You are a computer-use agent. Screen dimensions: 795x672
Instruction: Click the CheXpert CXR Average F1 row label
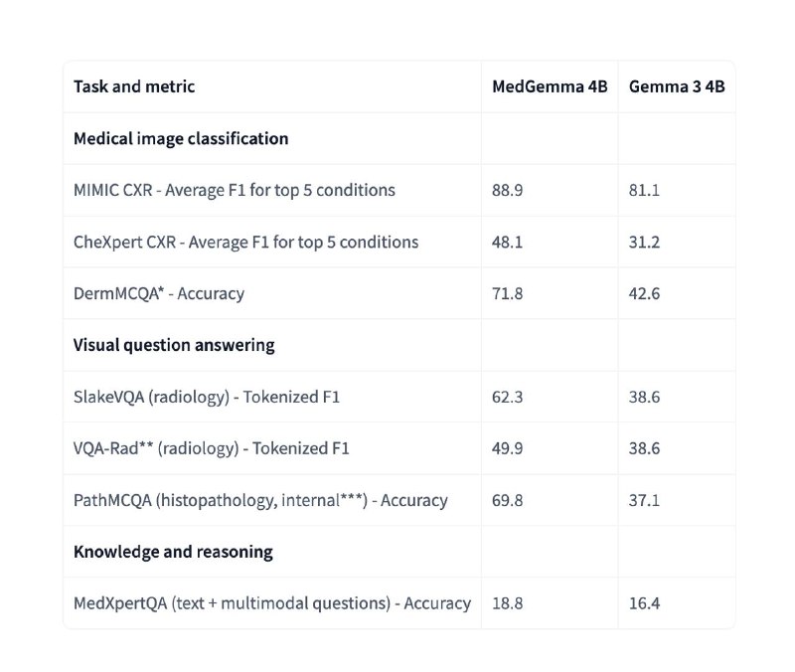245,242
